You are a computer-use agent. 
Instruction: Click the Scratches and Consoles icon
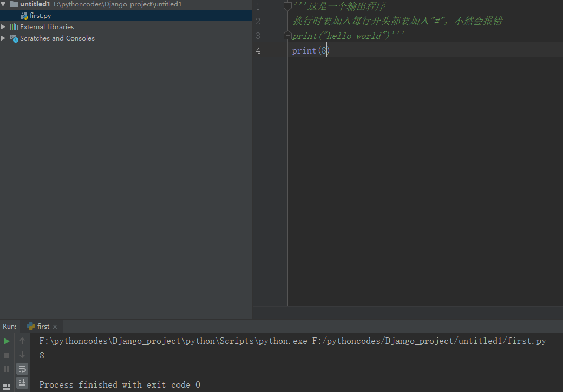14,38
